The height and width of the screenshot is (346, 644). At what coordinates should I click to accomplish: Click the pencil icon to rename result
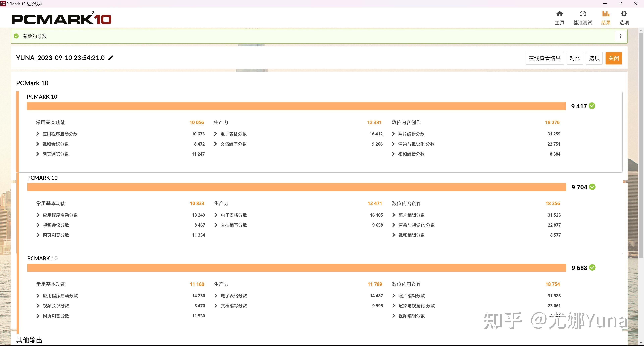click(x=111, y=58)
